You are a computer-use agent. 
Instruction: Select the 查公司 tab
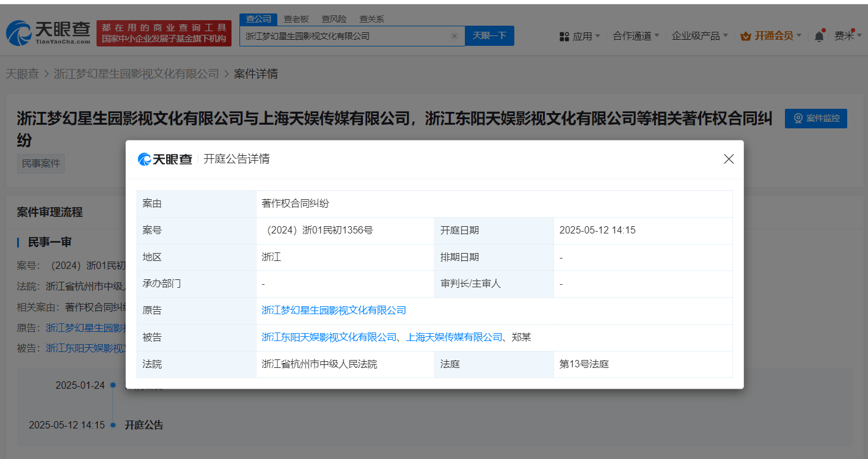point(258,19)
